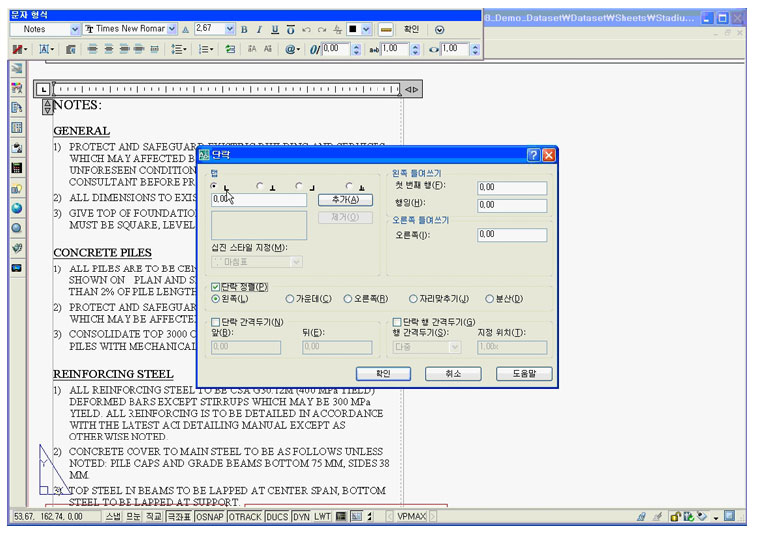This screenshot has width=758, height=534.
Task: Click the oblique angle spinner arrows
Action: 356,49
